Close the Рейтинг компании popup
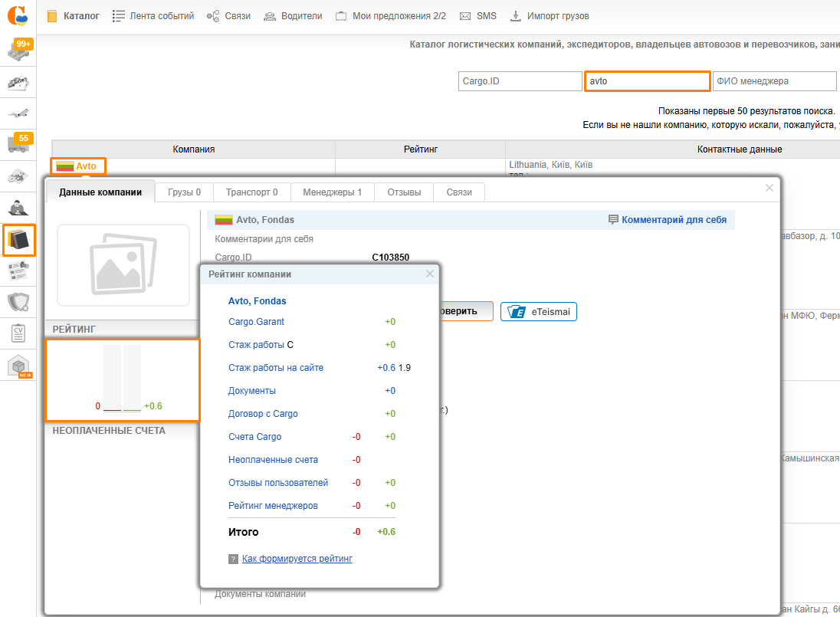Screen dimensions: 840x617 pyautogui.click(x=430, y=274)
